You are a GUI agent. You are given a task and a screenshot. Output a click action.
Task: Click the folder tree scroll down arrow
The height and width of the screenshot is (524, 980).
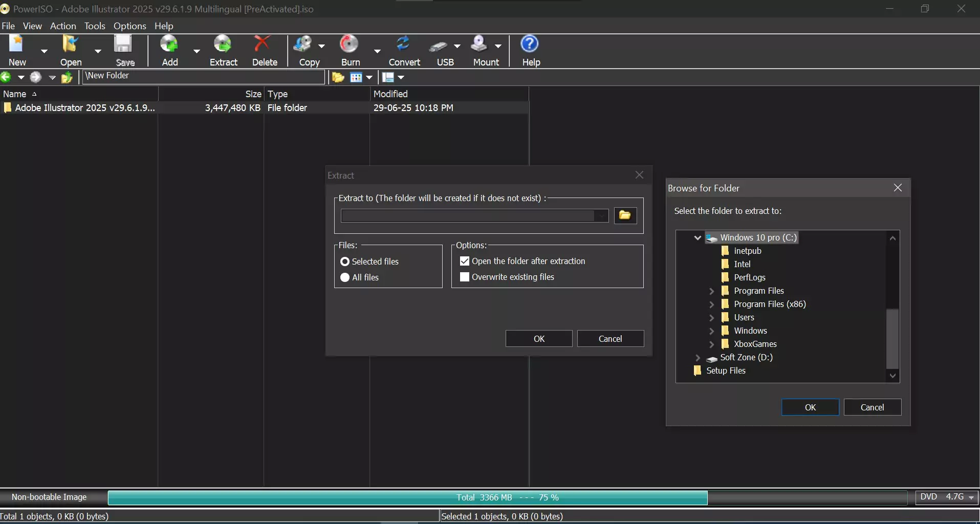click(x=892, y=376)
